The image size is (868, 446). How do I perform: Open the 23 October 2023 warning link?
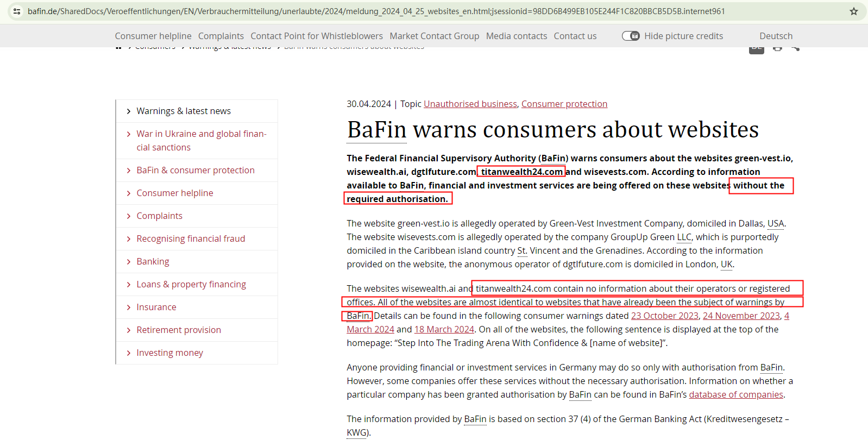(665, 316)
